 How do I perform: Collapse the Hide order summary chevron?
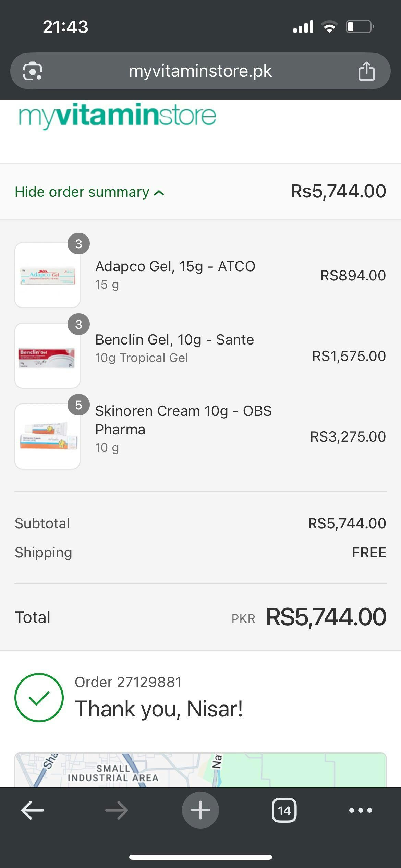[159, 193]
